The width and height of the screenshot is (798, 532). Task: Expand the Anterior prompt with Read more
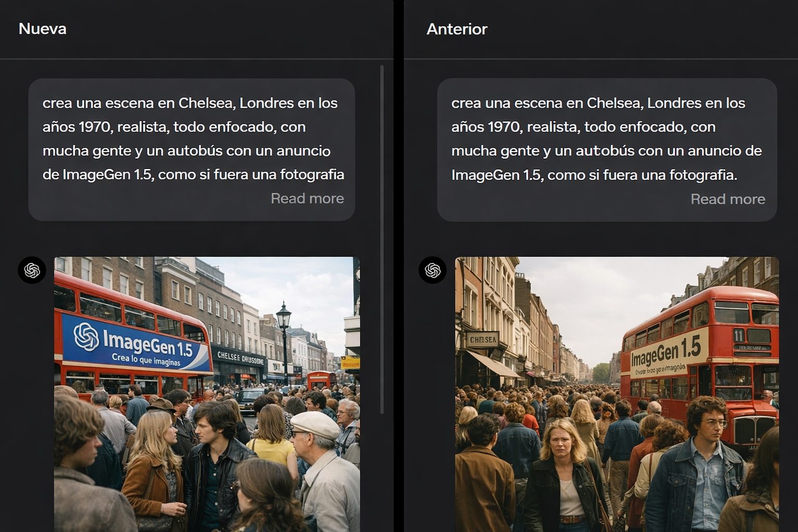pyautogui.click(x=727, y=199)
